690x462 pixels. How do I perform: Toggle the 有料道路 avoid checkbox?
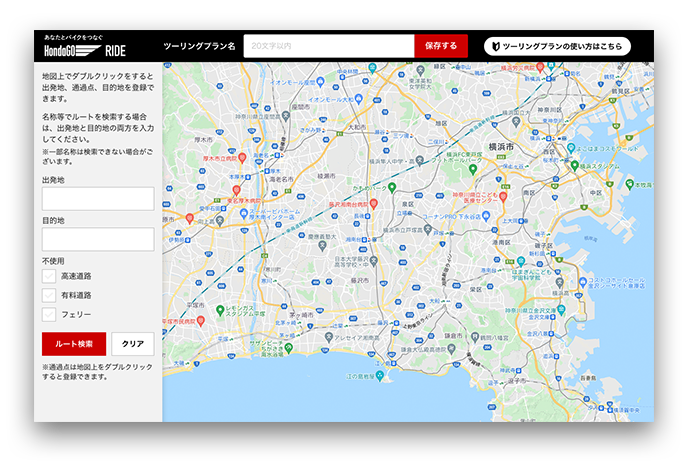click(x=49, y=295)
